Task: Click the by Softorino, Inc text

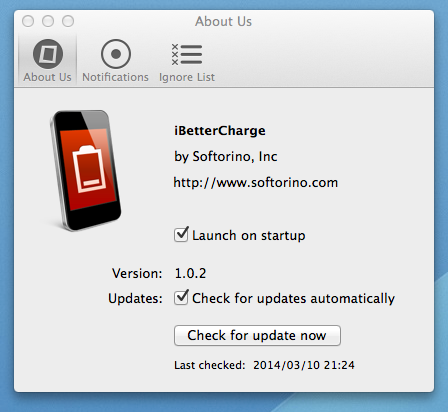Action: (x=226, y=156)
